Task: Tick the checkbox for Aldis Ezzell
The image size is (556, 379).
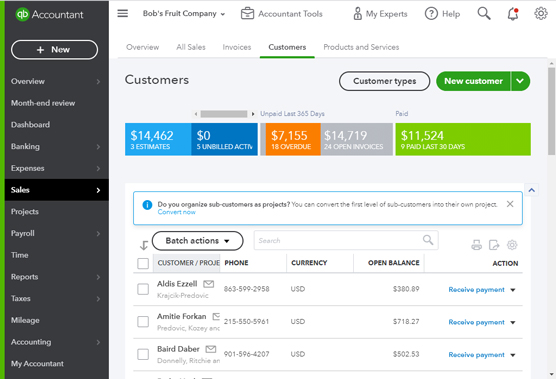Action: (x=143, y=289)
